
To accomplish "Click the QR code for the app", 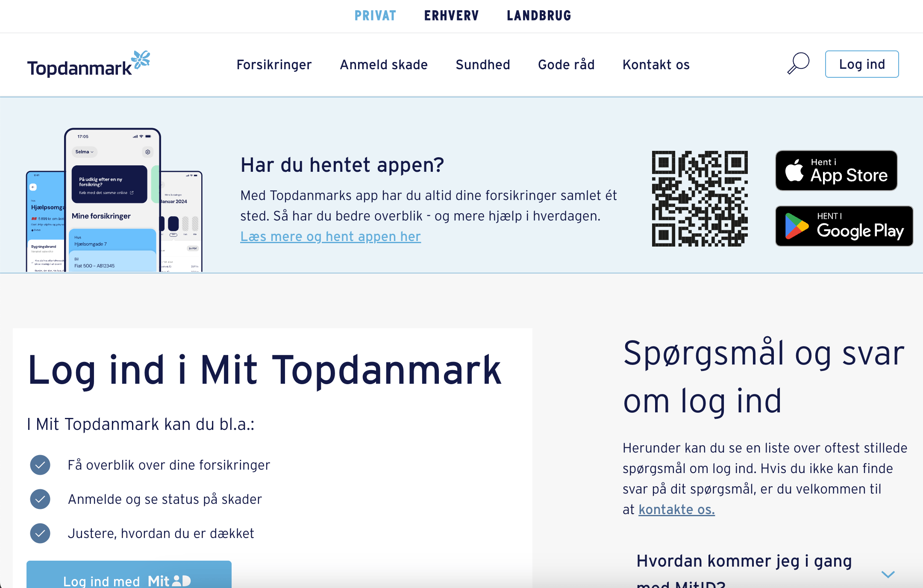I will pos(700,199).
